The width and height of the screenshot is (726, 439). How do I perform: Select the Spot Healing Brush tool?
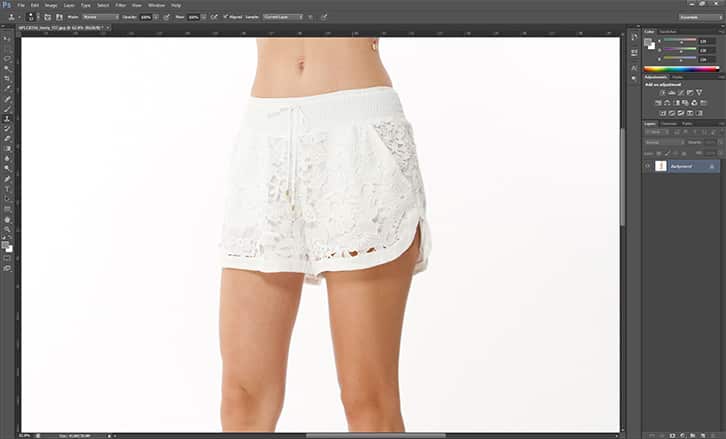pyautogui.click(x=8, y=99)
